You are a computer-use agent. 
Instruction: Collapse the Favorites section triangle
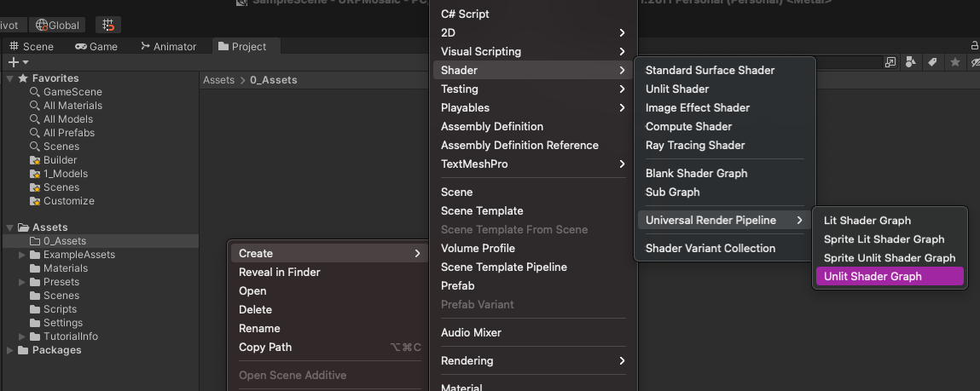tap(10, 78)
